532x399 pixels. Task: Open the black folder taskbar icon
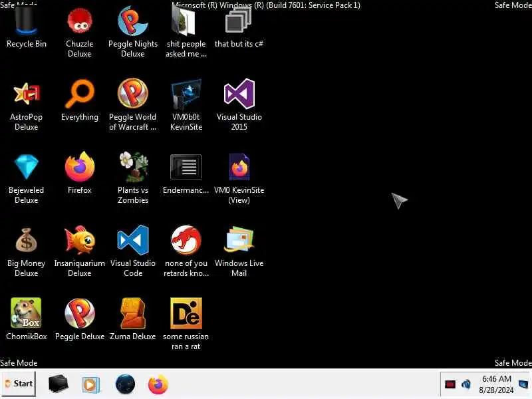coord(59,384)
